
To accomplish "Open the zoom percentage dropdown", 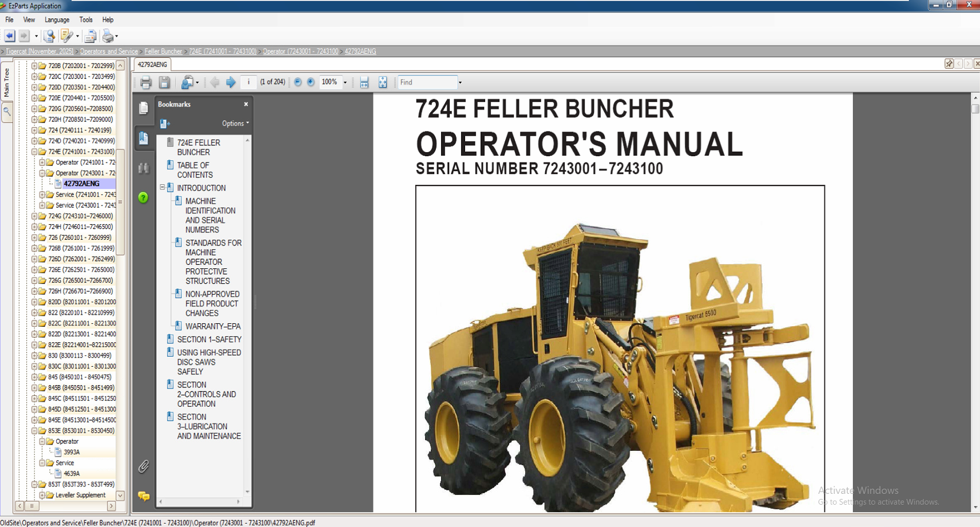I will click(346, 82).
